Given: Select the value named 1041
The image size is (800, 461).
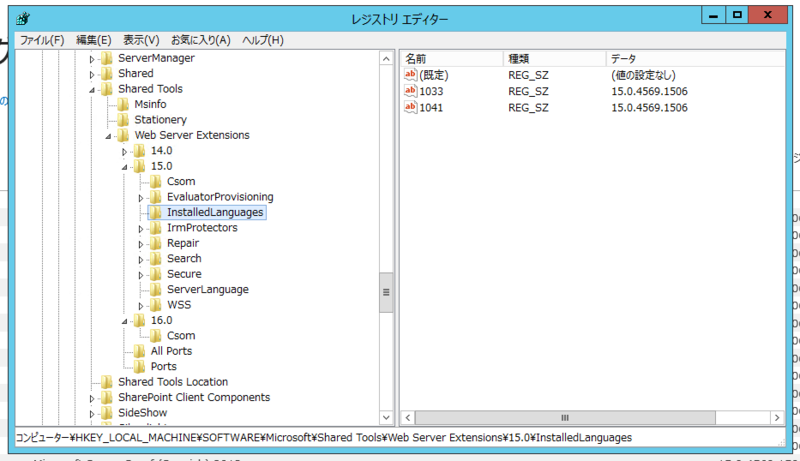Looking at the screenshot, I should [x=431, y=108].
